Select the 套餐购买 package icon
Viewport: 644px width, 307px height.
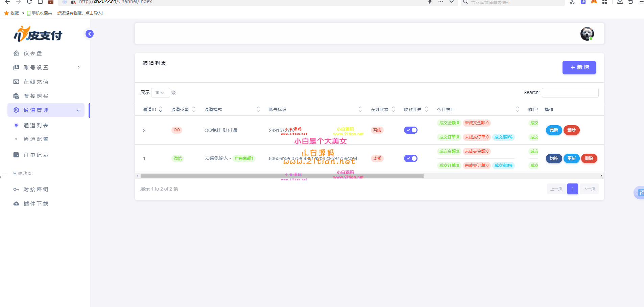click(16, 96)
